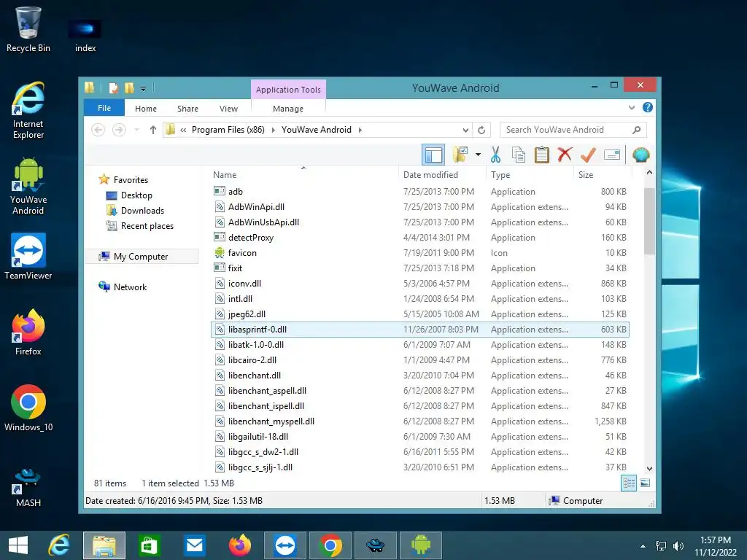Click the folder options icon in toolbar

click(x=460, y=155)
